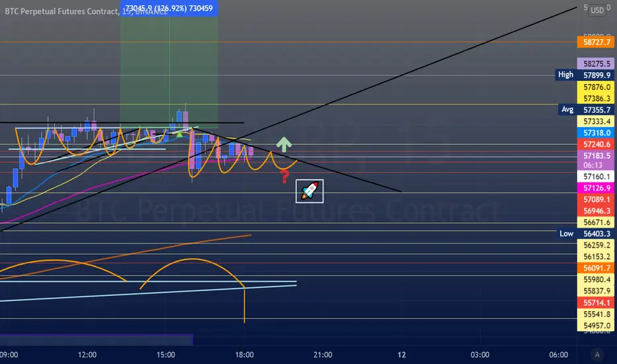Click the 55714.1 red price label
This screenshot has width=617, height=364.
tap(596, 302)
